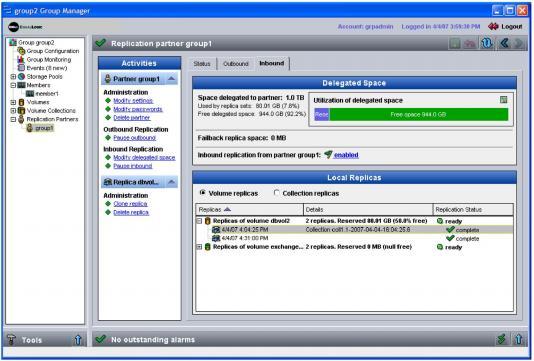Click the utilization legend icon
Viewport: 534px width, 361px height.
point(503,100)
